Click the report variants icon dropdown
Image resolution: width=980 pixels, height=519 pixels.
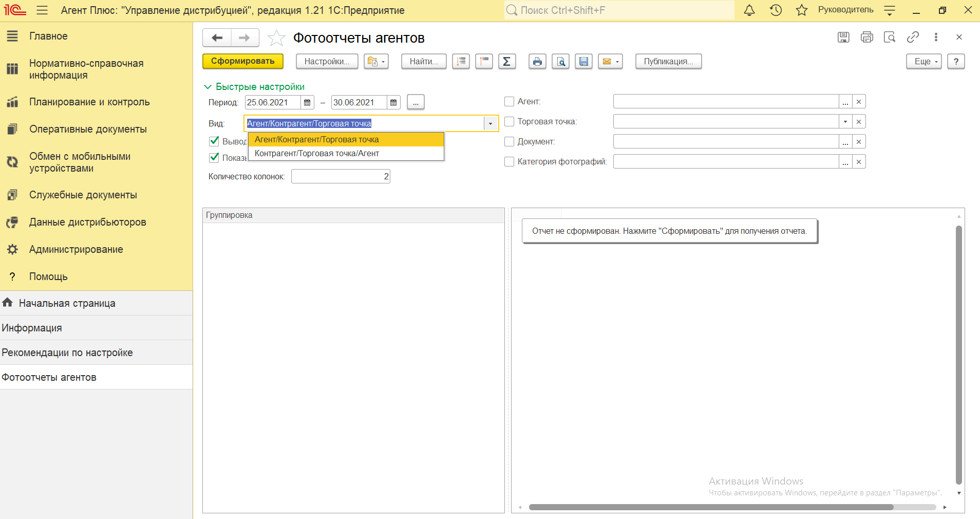point(376,61)
